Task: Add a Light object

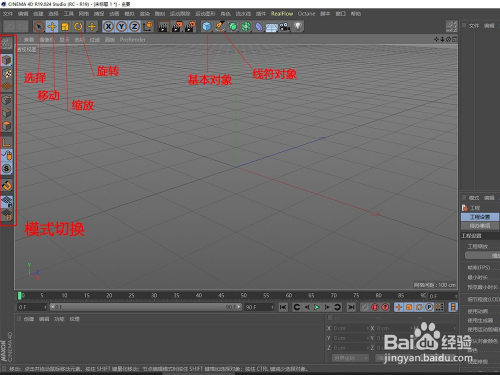Action: coord(298,26)
